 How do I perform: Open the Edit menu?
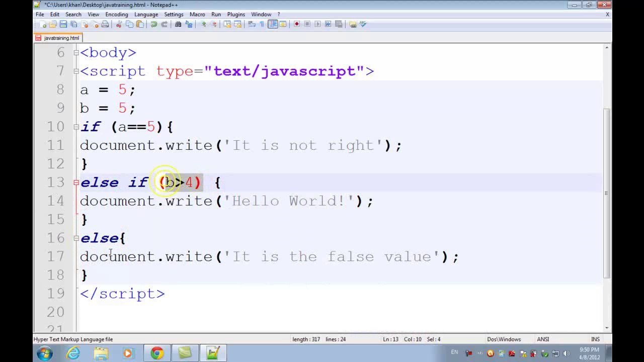click(54, 15)
